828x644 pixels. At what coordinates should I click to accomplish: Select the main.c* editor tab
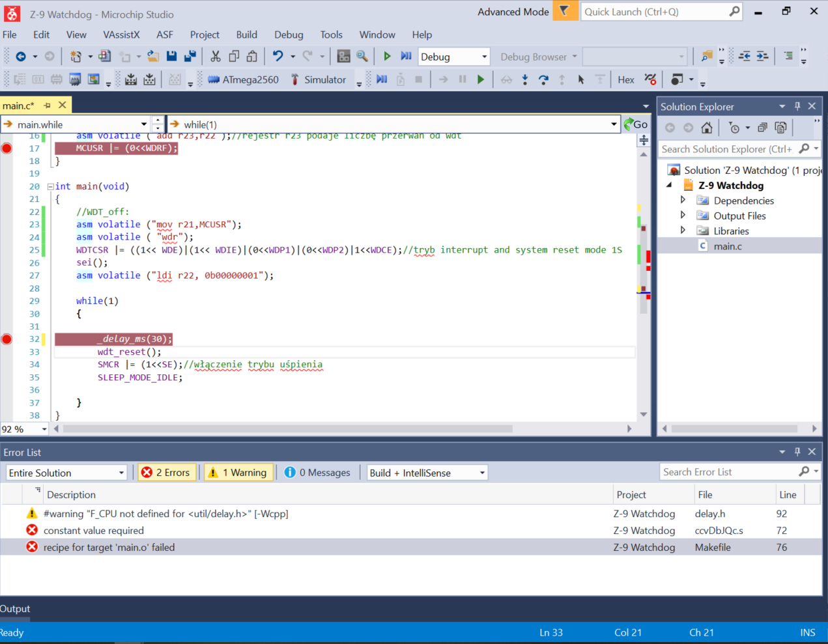point(18,105)
